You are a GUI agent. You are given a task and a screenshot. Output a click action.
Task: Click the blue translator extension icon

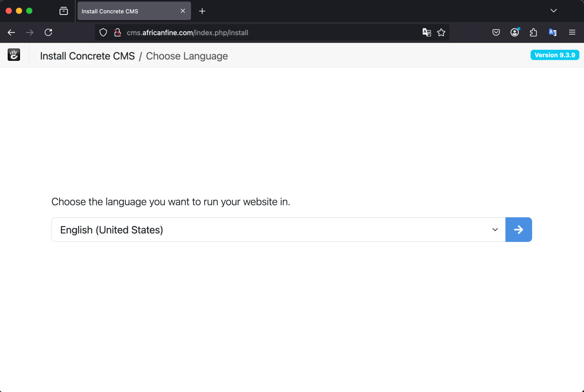552,33
